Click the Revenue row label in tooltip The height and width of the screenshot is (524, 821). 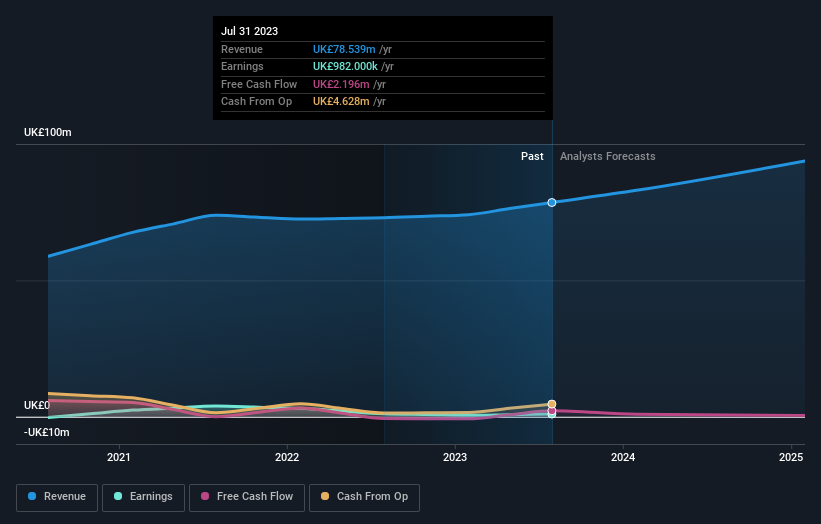coord(242,49)
